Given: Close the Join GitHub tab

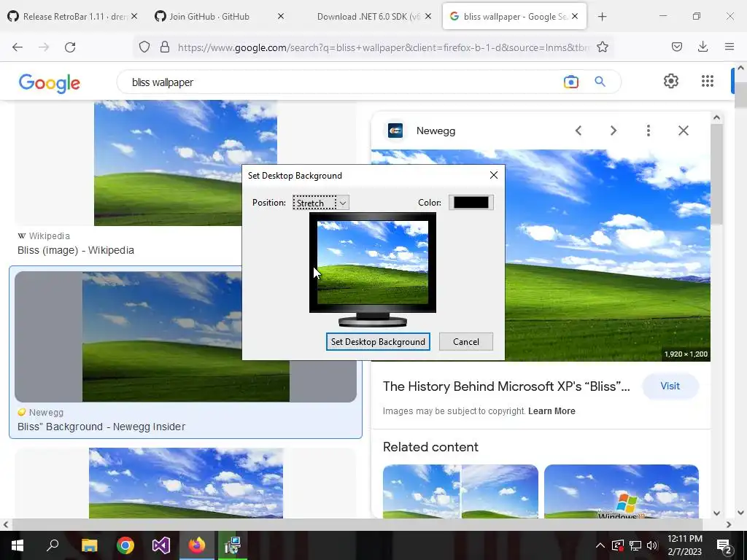Looking at the screenshot, I should coord(281,16).
